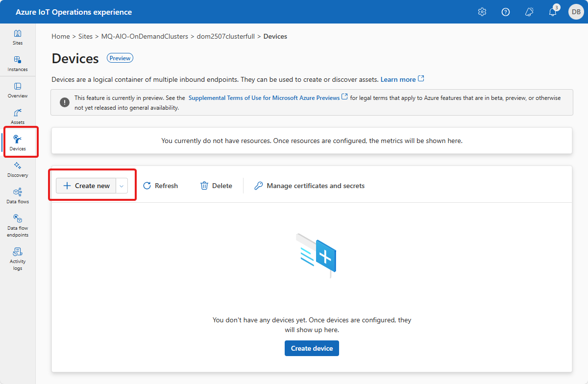Select the Devices sidebar item
Image resolution: width=588 pixels, height=384 pixels.
click(x=18, y=143)
